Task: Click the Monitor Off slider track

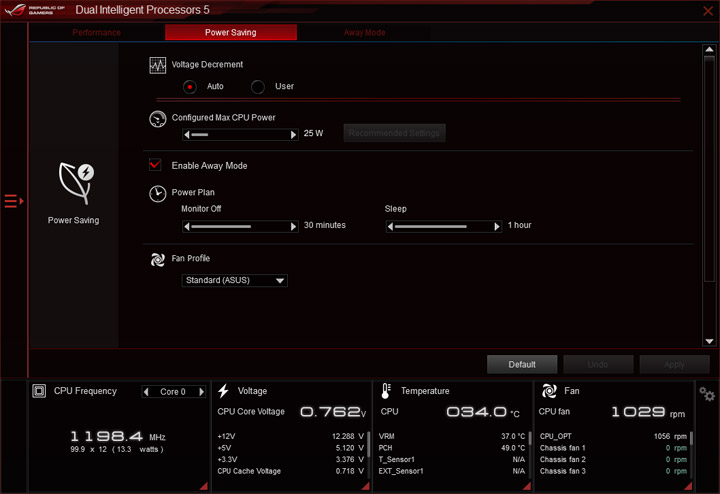Action: pos(240,226)
